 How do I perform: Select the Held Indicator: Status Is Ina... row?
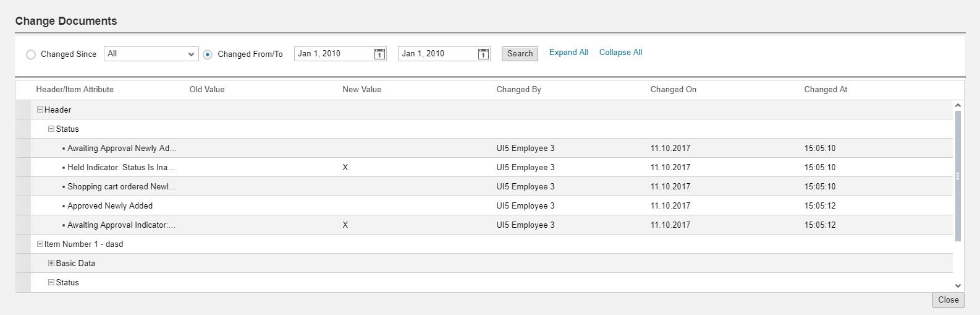484,167
